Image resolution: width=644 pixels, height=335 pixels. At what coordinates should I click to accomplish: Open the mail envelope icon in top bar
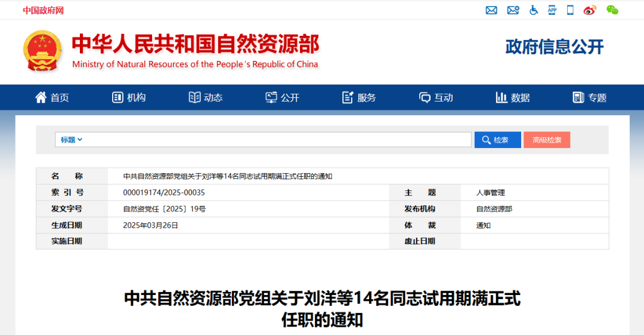[491, 10]
